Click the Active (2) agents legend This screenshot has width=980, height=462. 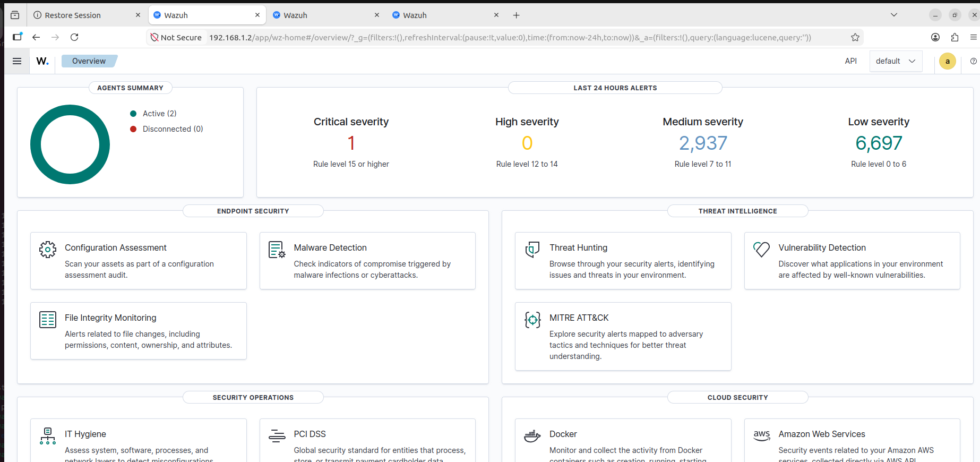coord(159,114)
